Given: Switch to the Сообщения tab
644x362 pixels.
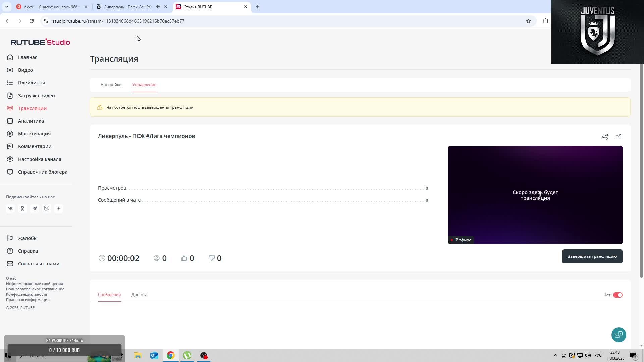Looking at the screenshot, I should coord(109,295).
